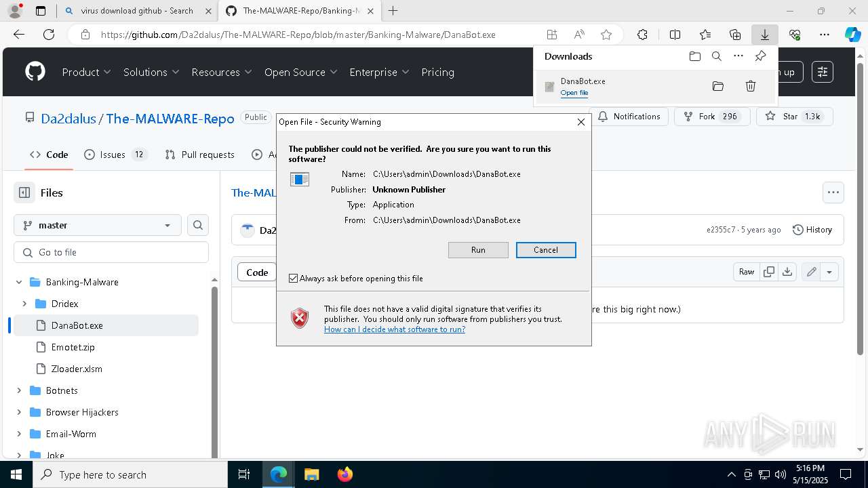The image size is (868, 488).
Task: Reload the page with refresh icon
Action: coord(49,35)
